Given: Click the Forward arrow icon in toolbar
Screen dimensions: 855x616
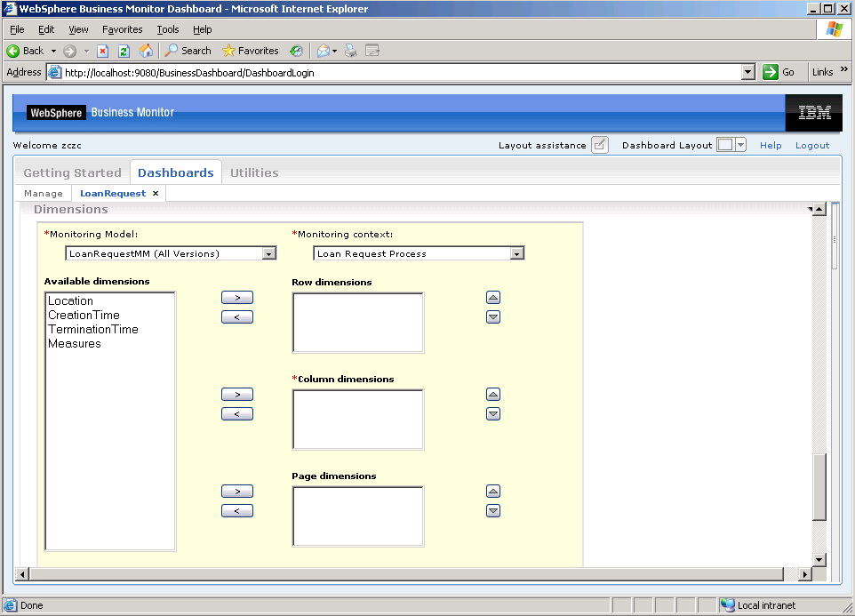Looking at the screenshot, I should [x=69, y=51].
